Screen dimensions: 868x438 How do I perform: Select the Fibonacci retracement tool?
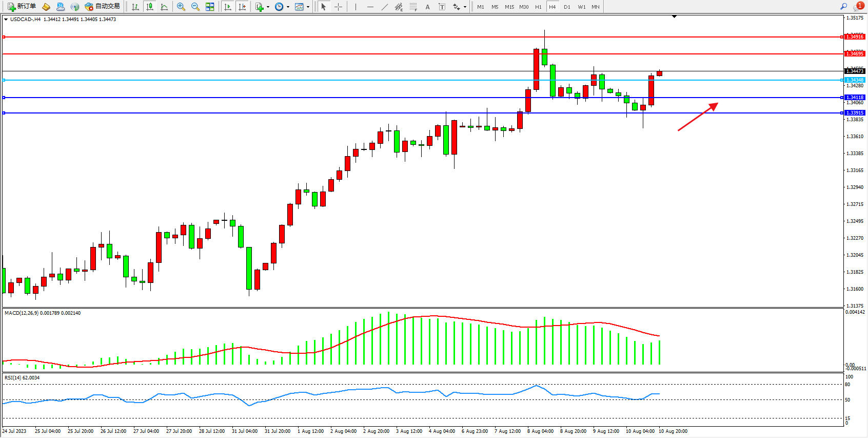click(413, 7)
